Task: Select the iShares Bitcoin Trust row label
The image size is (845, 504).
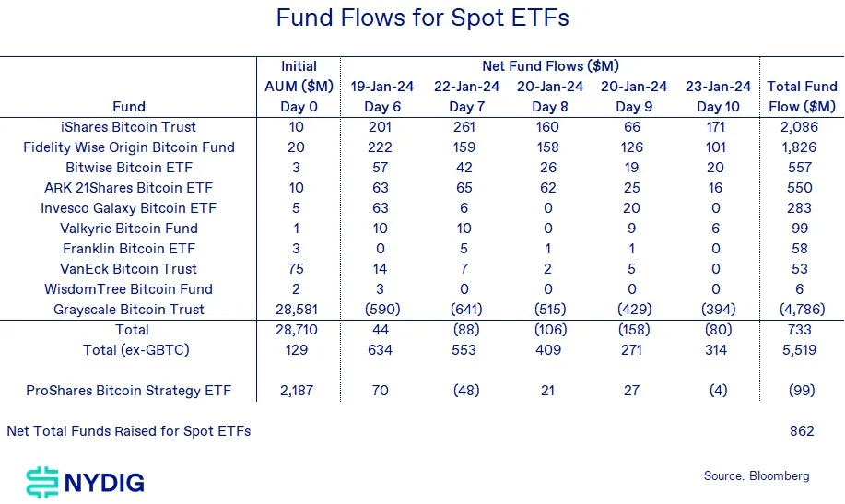Action: (128, 127)
